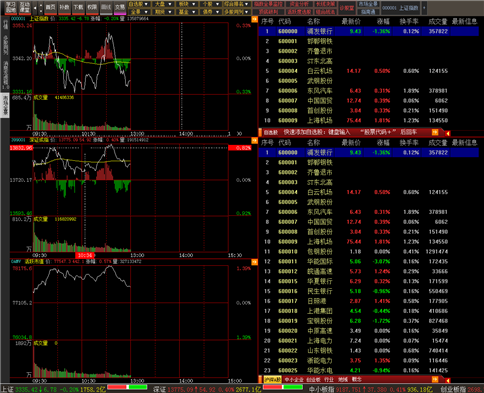Click the red arrow beside the 自选股 bar
484x393 pixels.
(448, 133)
